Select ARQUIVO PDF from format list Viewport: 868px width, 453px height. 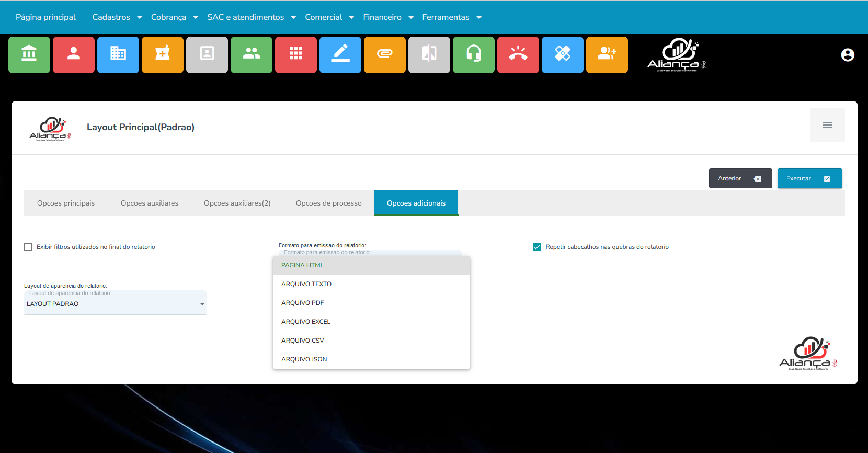[x=303, y=303]
